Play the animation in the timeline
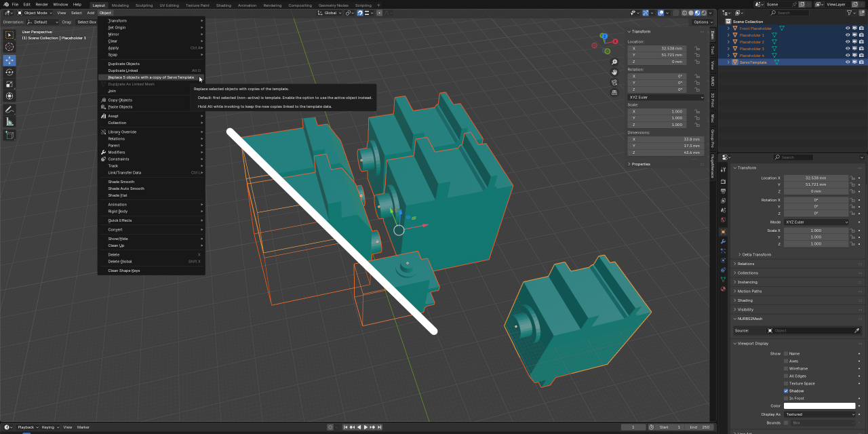 [x=366, y=427]
